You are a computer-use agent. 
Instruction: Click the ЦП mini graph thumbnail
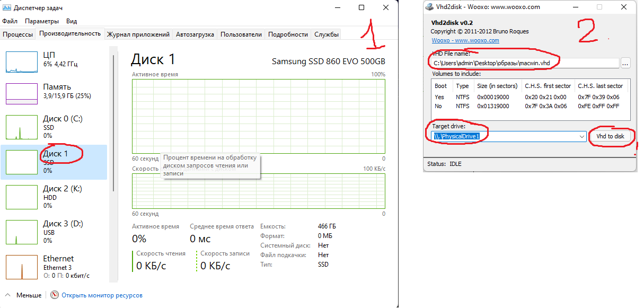(x=22, y=62)
